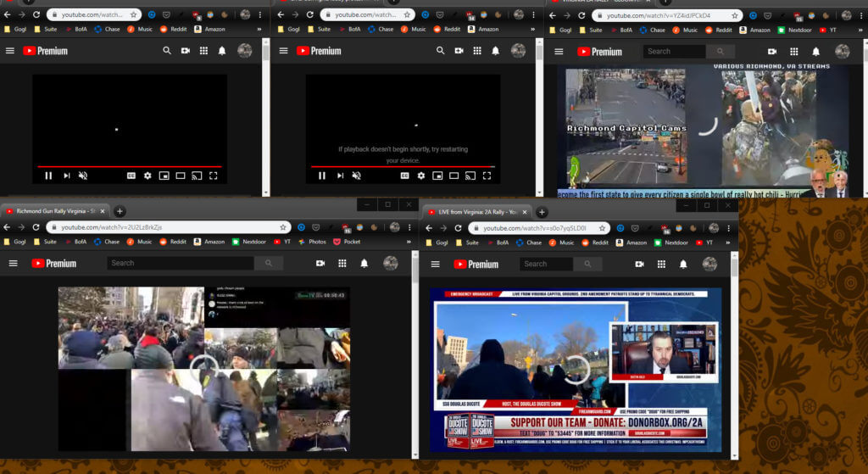Activate miniplayer in the top-left window player
Viewport: 868px width, 474px height.
pos(164,176)
